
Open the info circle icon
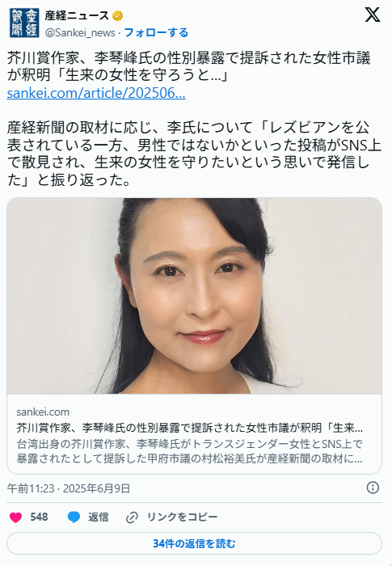coord(373,488)
